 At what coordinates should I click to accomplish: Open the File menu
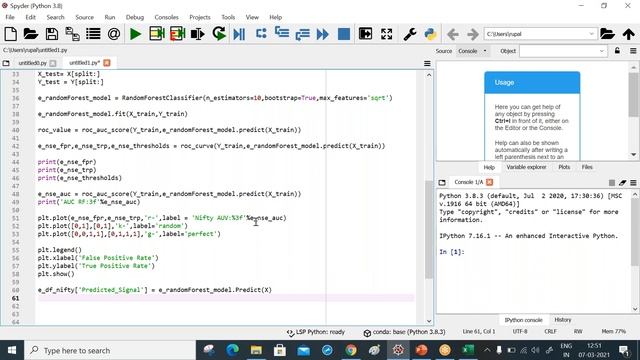[10, 17]
